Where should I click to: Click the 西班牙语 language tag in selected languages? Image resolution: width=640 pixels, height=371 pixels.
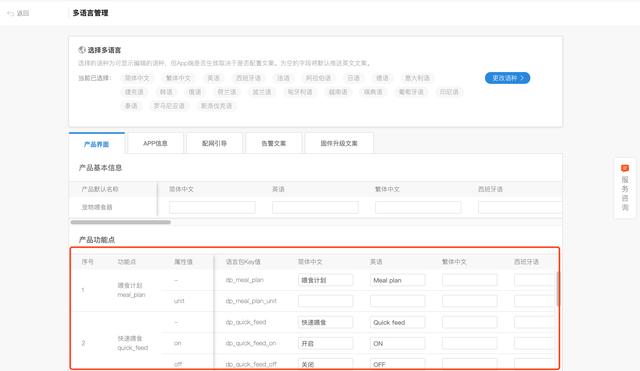tap(249, 78)
